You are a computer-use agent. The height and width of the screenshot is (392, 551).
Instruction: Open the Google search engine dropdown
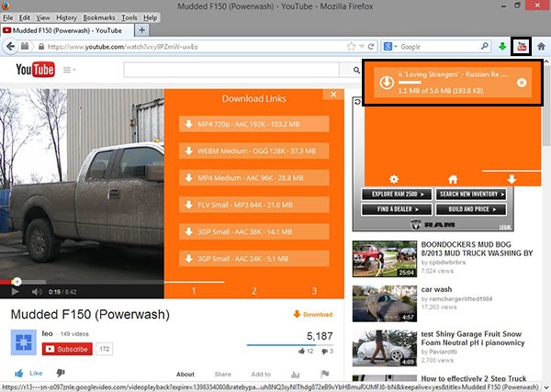390,47
